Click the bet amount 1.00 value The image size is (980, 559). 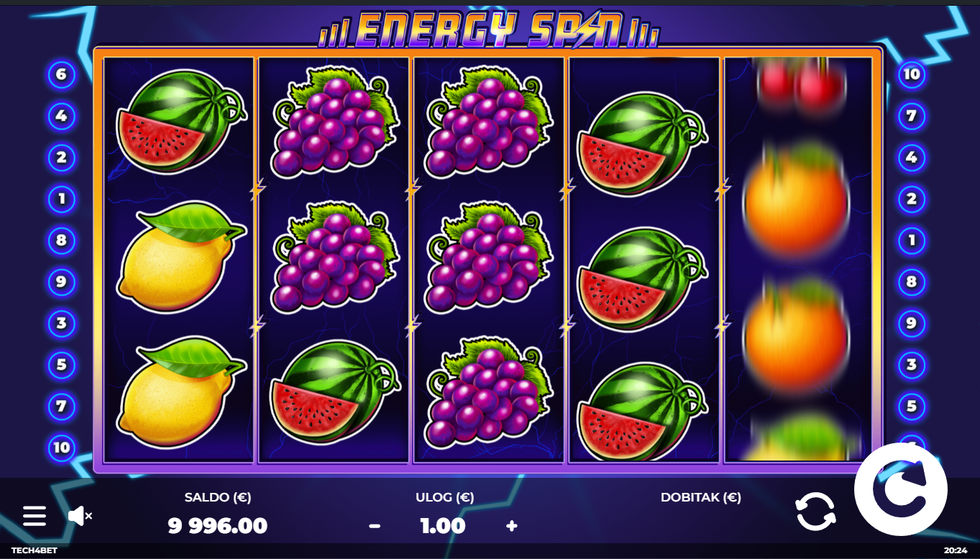[443, 526]
